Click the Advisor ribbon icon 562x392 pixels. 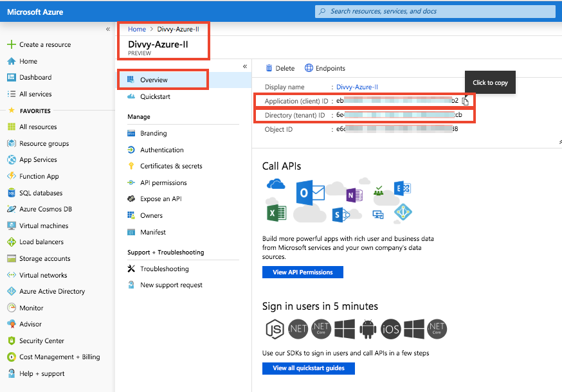click(12, 324)
